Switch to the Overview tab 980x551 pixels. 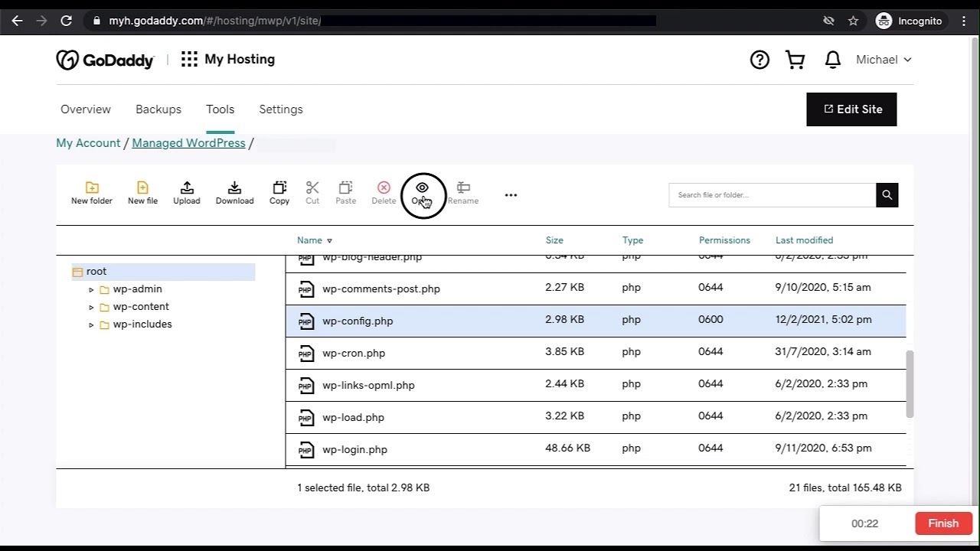tap(86, 109)
